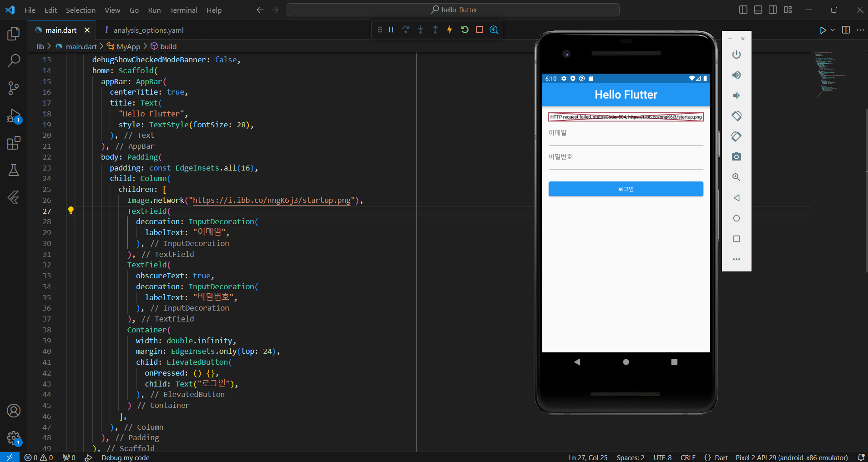868x462 pixels.
Task: Click the 이메일 input field in emulator
Action: [x=626, y=136]
